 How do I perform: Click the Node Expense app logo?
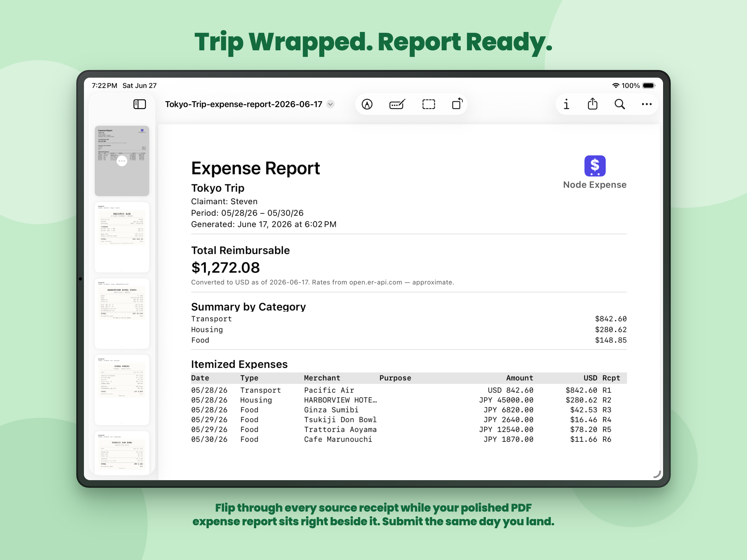click(595, 166)
